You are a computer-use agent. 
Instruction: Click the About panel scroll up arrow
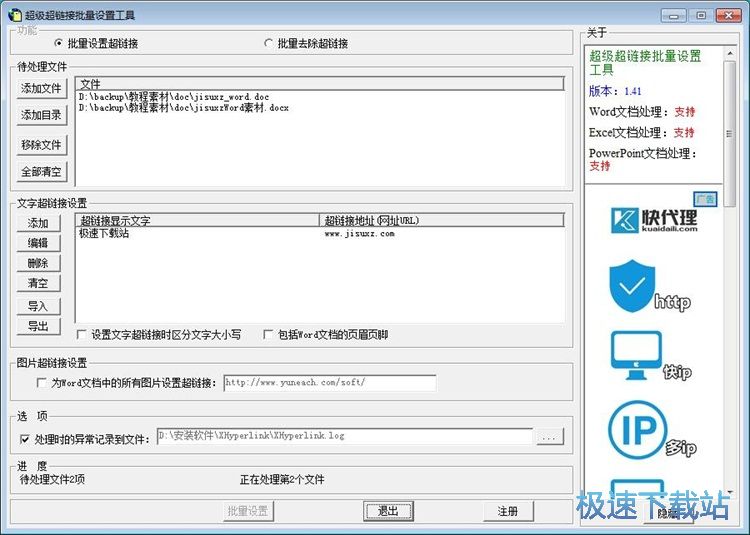coord(730,53)
